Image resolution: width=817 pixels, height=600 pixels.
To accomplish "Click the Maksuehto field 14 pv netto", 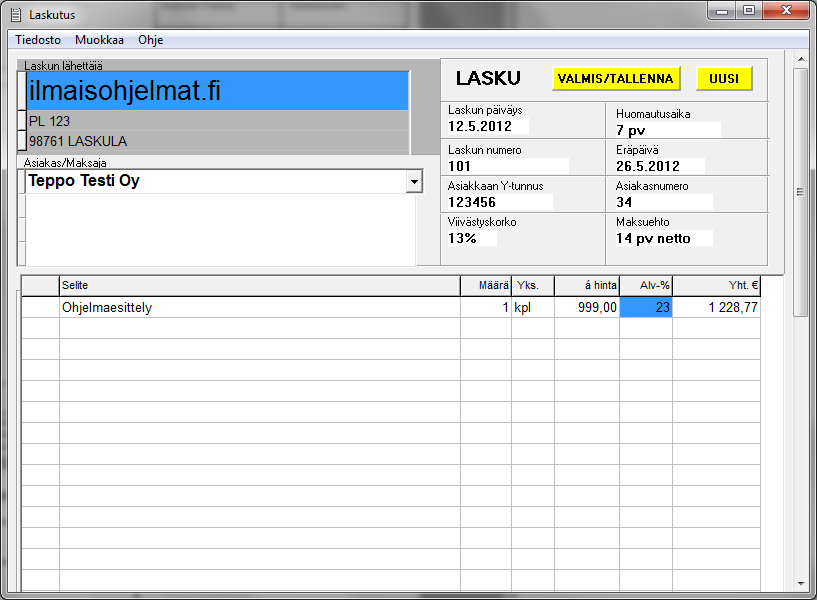I will (x=664, y=238).
